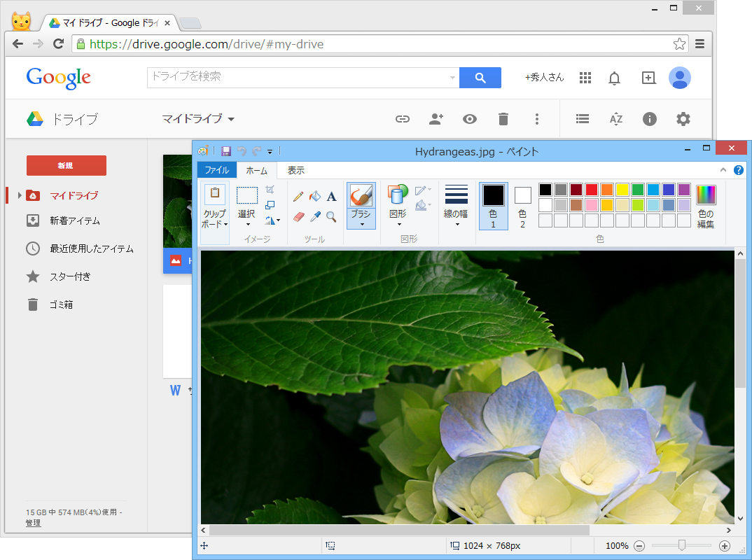This screenshot has height=560, width=752.
Task: Open Drive settings gear icon
Action: click(683, 119)
